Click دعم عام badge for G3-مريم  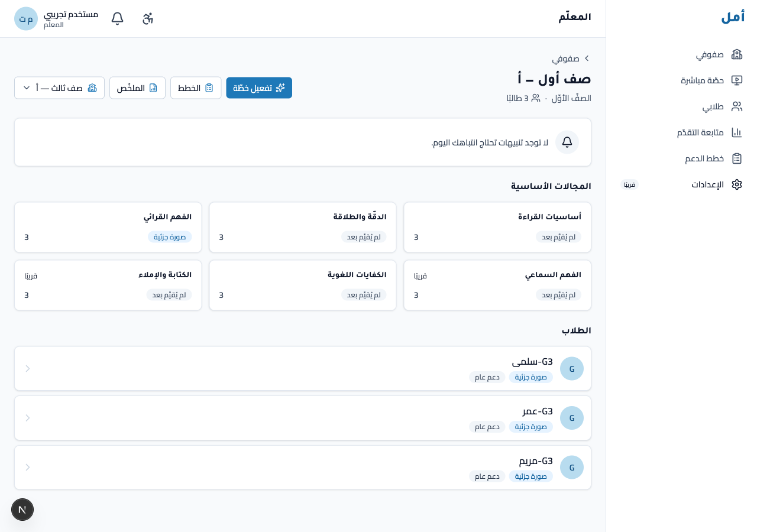[x=487, y=476]
